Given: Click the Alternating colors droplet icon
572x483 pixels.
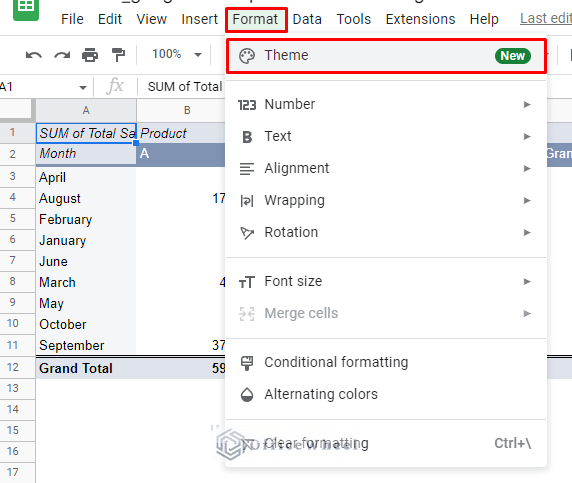Looking at the screenshot, I should click(x=247, y=394).
